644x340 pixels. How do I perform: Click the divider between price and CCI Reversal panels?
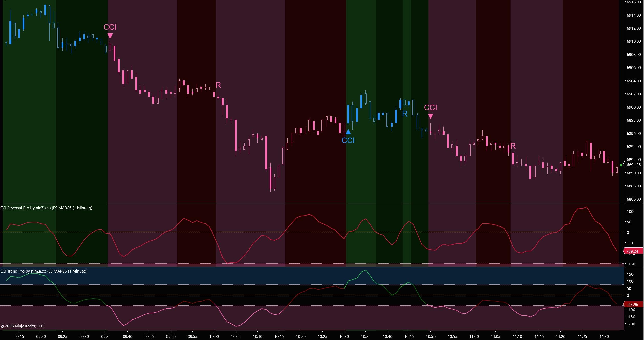coord(307,203)
